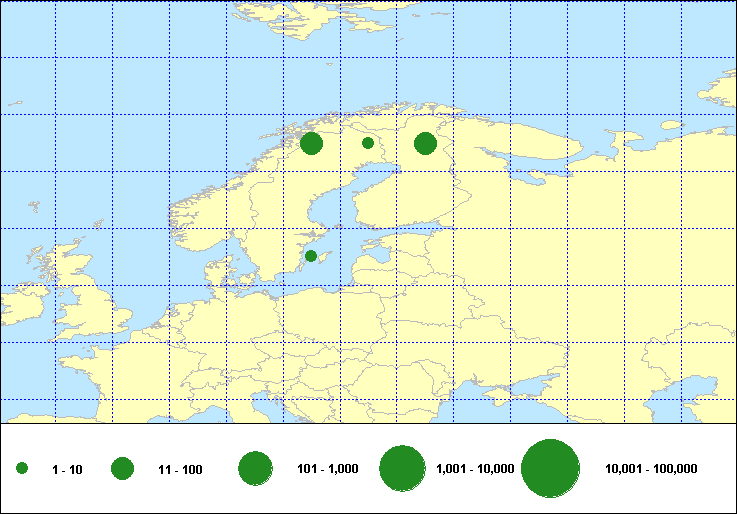Select the green marker in the Baltic Sea
The image size is (737, 514).
click(x=311, y=256)
